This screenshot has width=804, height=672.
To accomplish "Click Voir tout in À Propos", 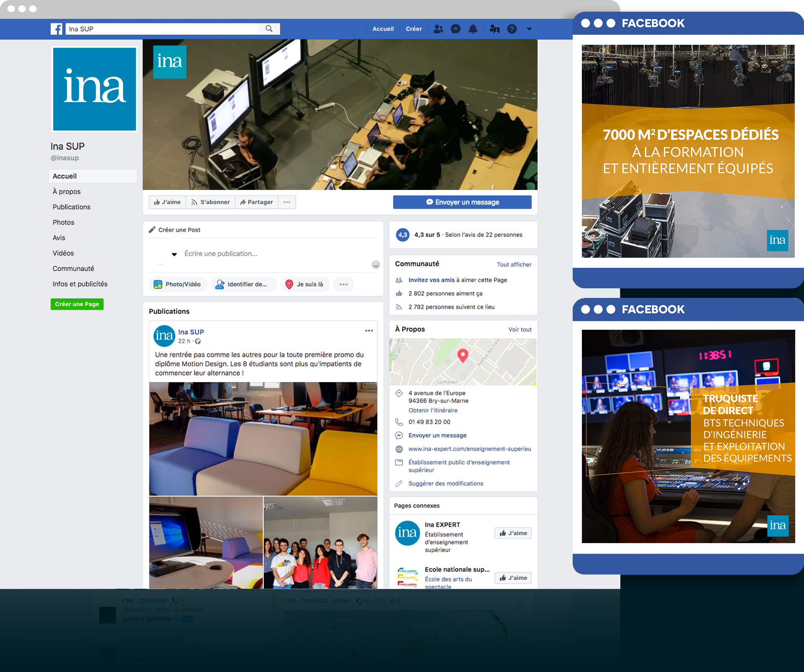I will tap(520, 329).
